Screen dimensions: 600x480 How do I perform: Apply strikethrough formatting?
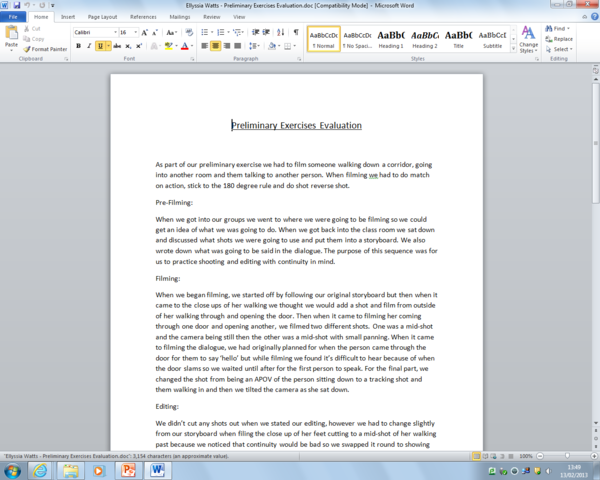117,46
